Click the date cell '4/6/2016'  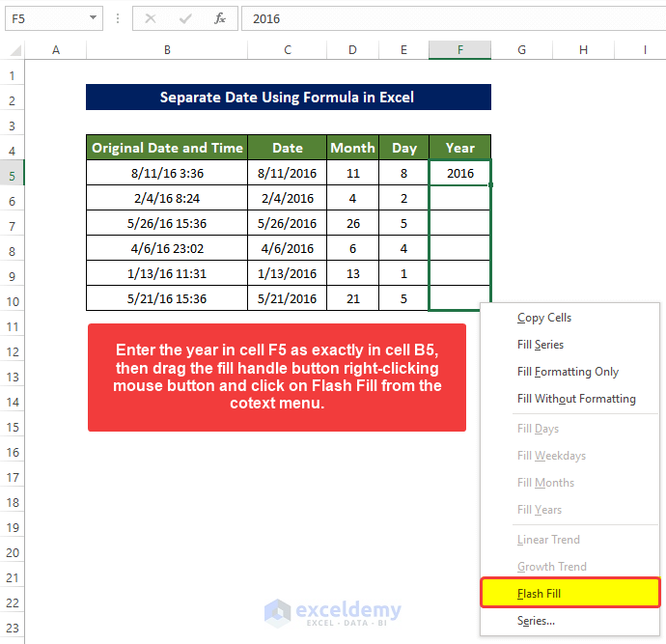point(287,248)
